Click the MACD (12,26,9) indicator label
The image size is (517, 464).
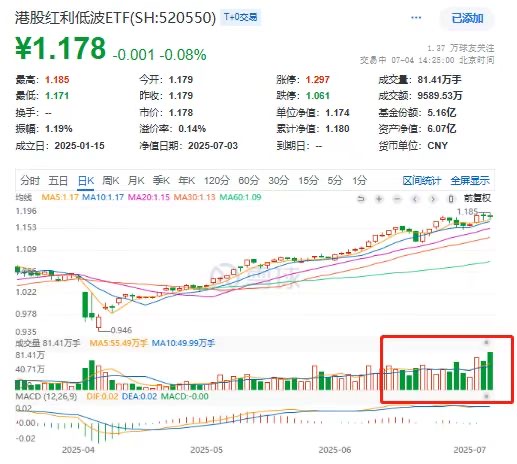46,397
